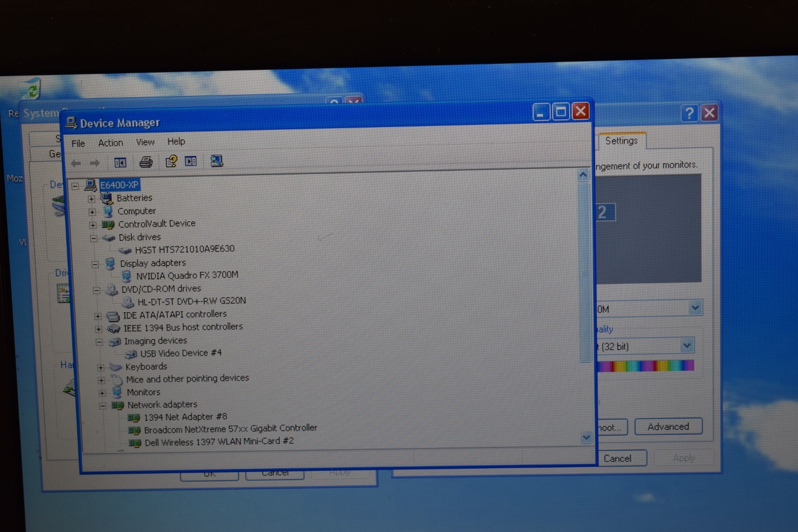
Task: Select IEEE 1394 Bus host controllers icon
Action: (x=114, y=329)
